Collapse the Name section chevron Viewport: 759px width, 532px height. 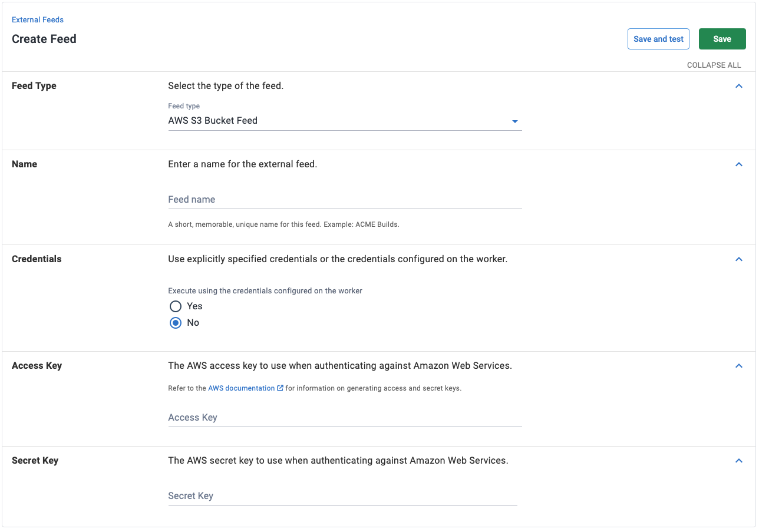click(x=738, y=164)
